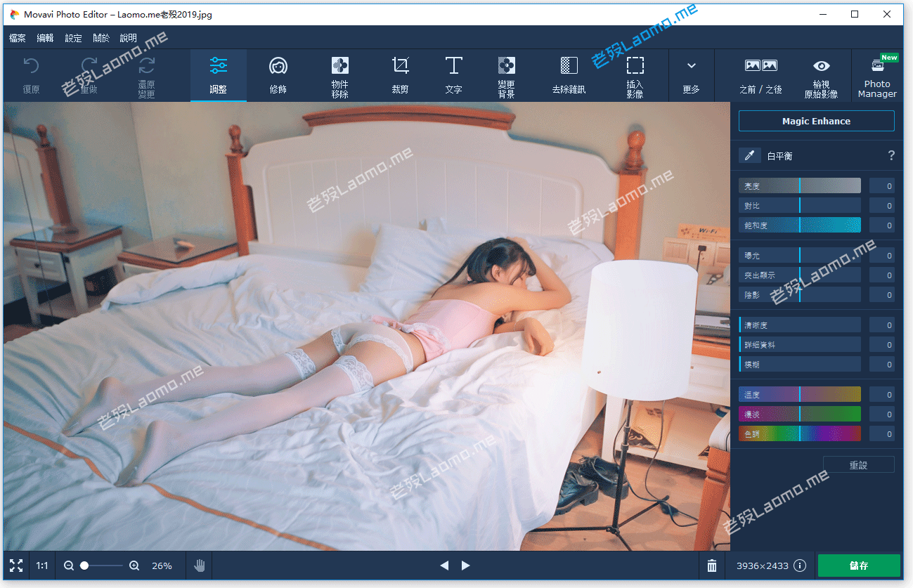The height and width of the screenshot is (588, 913).
Task: Adjust the Contrast (對比) slider
Action: pos(800,206)
